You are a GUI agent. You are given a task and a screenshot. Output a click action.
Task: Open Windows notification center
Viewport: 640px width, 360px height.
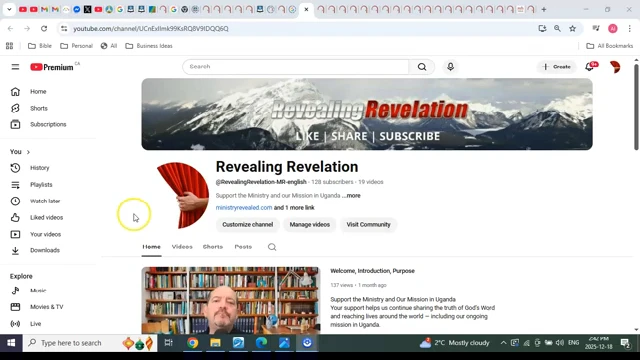click(625, 343)
